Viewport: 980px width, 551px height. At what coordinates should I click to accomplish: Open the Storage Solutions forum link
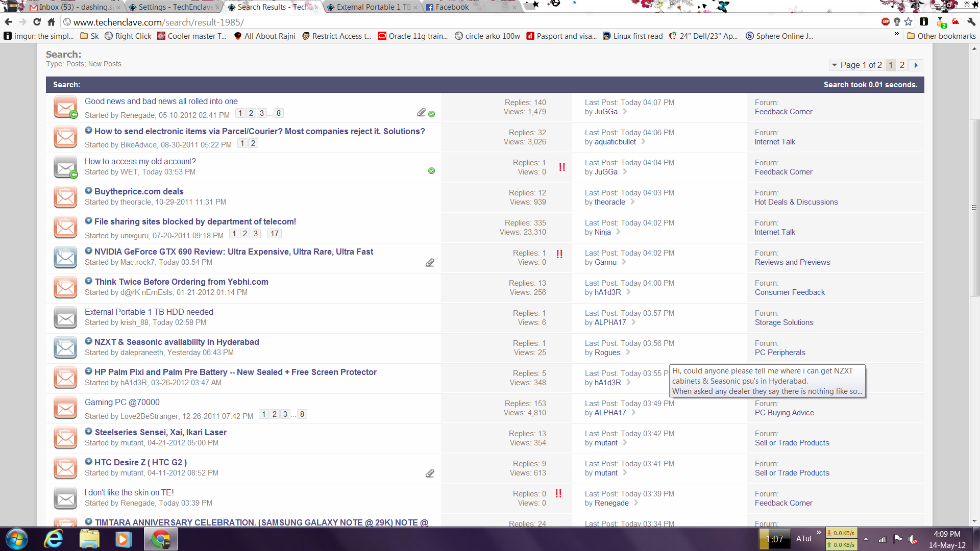pyautogui.click(x=784, y=322)
